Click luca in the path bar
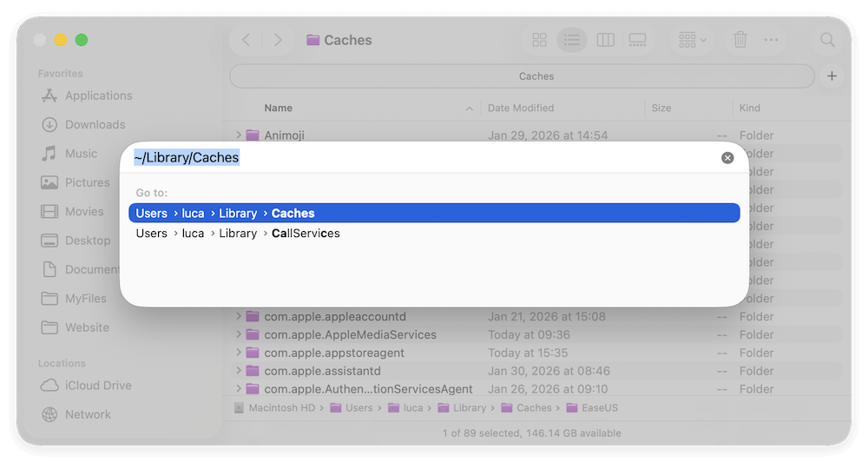This screenshot has width=868, height=462. 405,407
